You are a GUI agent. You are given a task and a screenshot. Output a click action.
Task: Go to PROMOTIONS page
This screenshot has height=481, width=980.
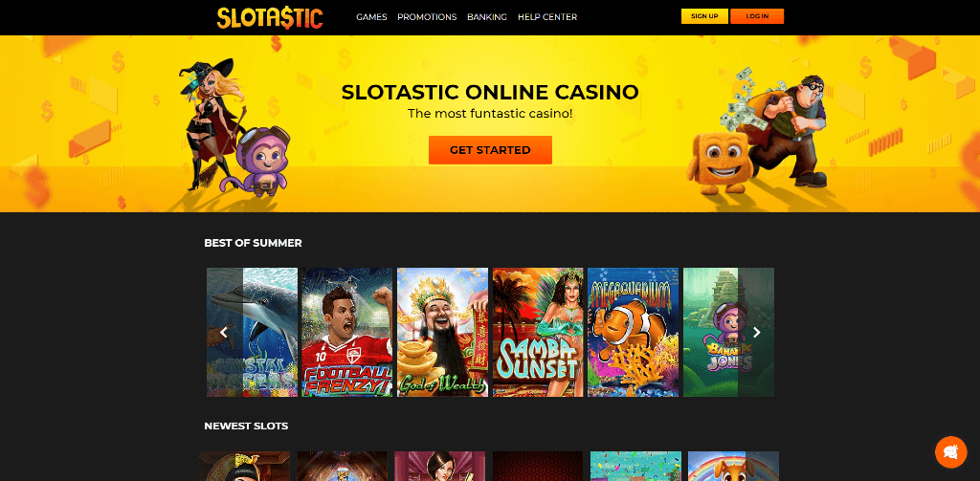click(427, 17)
